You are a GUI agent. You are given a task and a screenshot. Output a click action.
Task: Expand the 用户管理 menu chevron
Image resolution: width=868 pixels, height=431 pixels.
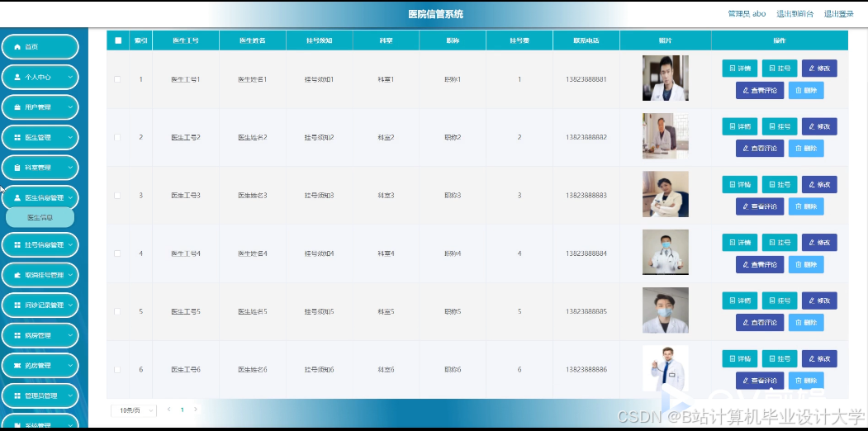point(70,107)
